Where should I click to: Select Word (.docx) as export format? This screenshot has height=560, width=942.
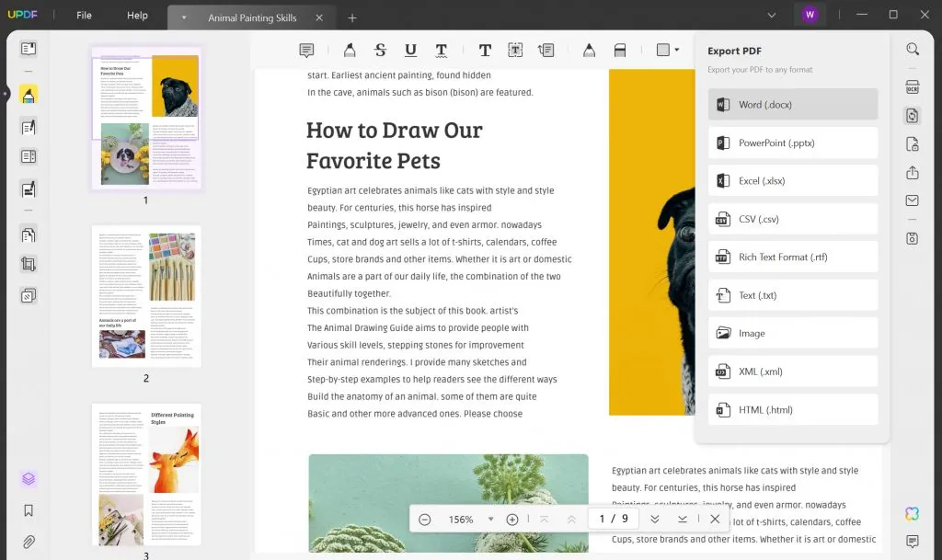click(792, 105)
